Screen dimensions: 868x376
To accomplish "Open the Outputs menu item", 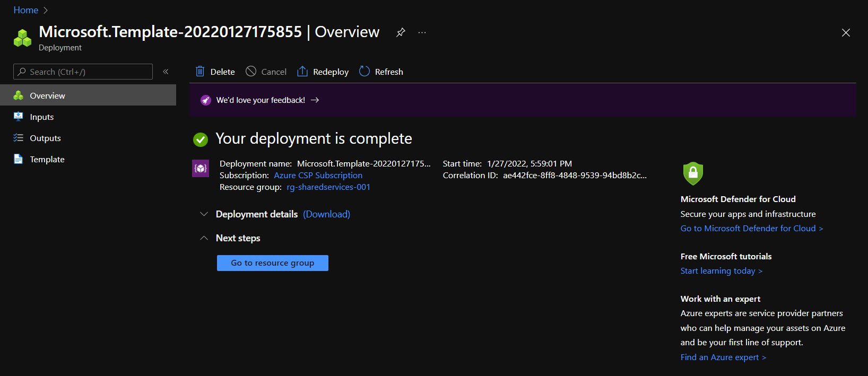I will 88,138.
